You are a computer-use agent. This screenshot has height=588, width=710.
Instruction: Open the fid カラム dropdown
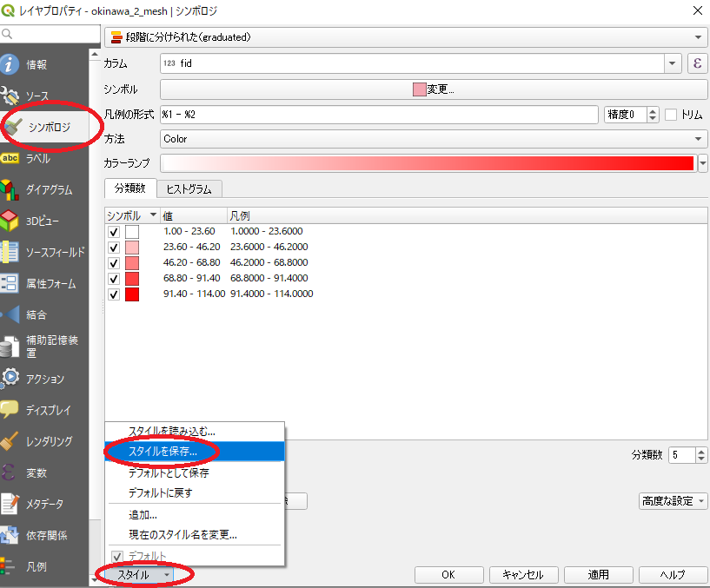click(x=672, y=63)
